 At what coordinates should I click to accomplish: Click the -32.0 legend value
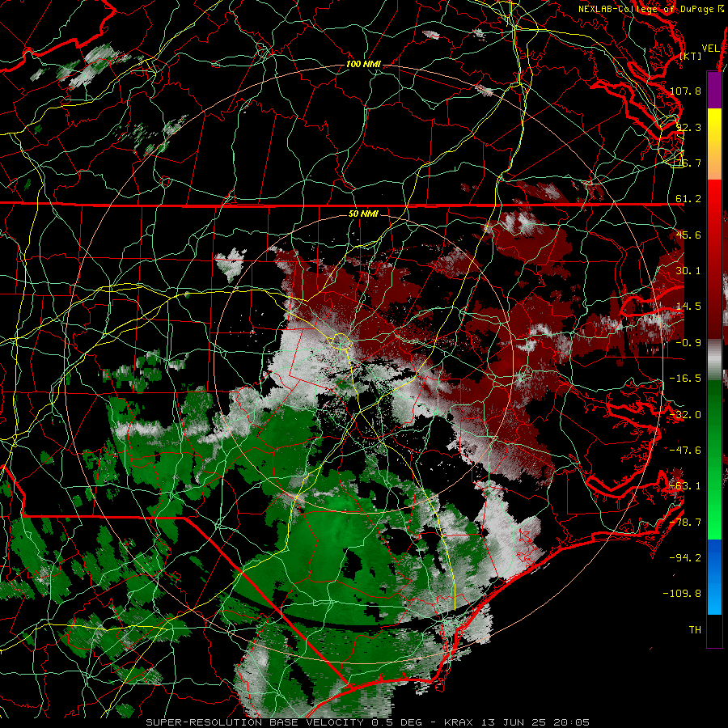coord(685,415)
